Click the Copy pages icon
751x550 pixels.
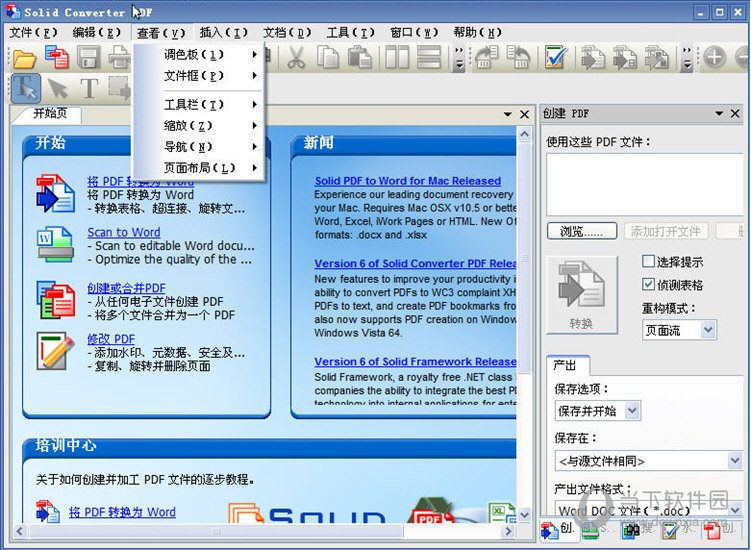(x=328, y=57)
